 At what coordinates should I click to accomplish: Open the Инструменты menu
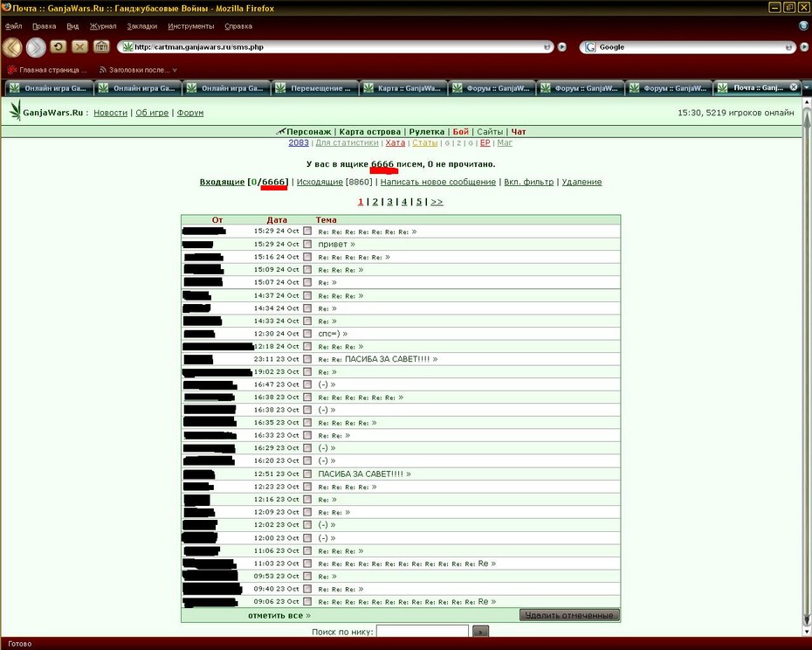[190, 26]
